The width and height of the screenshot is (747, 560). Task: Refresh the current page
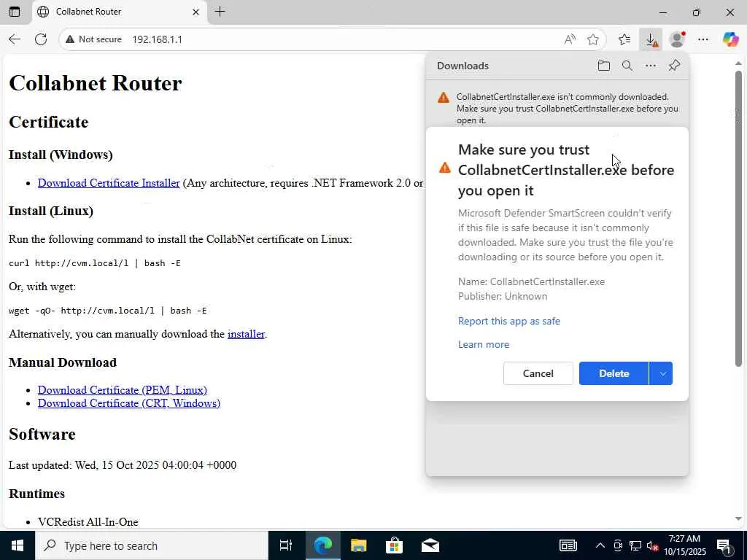pos(41,39)
